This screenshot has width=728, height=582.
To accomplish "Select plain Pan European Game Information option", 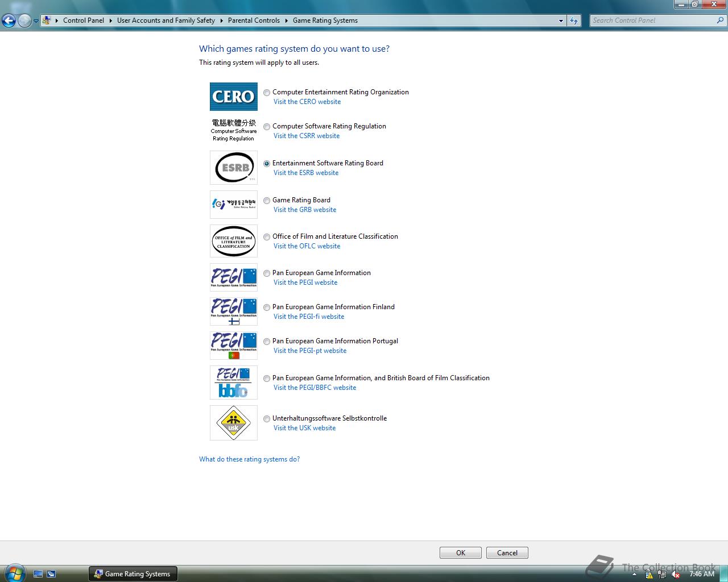I will 267,273.
